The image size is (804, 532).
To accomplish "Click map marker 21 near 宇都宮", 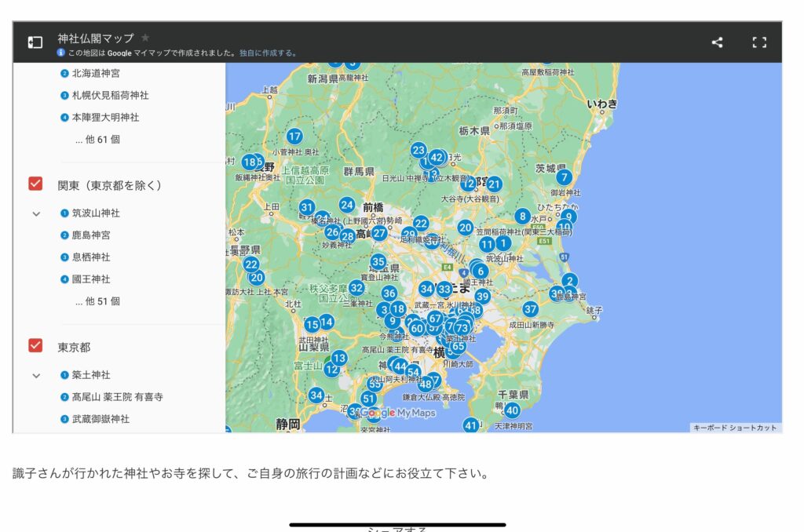I will point(494,184).
